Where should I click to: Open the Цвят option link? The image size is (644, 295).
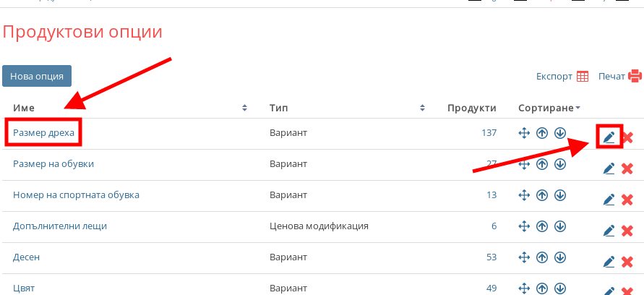[x=24, y=288]
